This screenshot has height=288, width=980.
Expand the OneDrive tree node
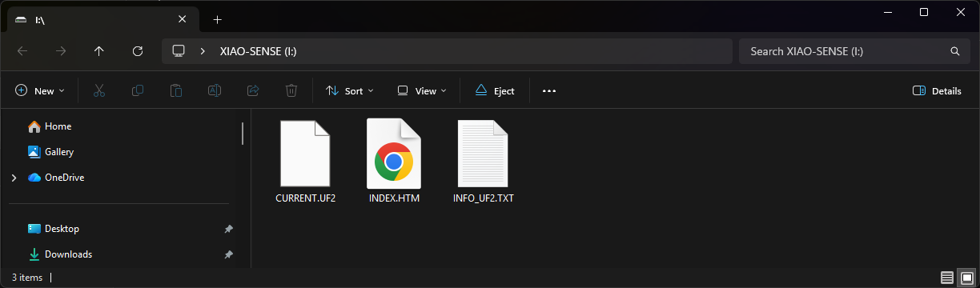[x=14, y=178]
